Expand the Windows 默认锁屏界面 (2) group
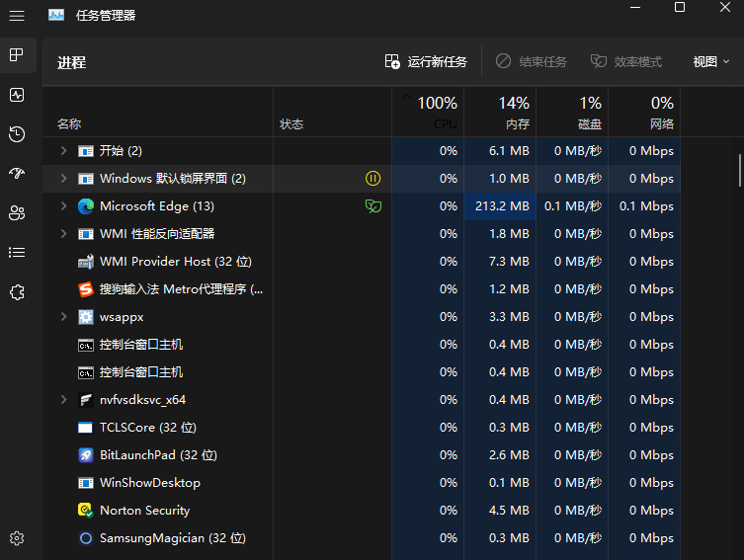 63,179
